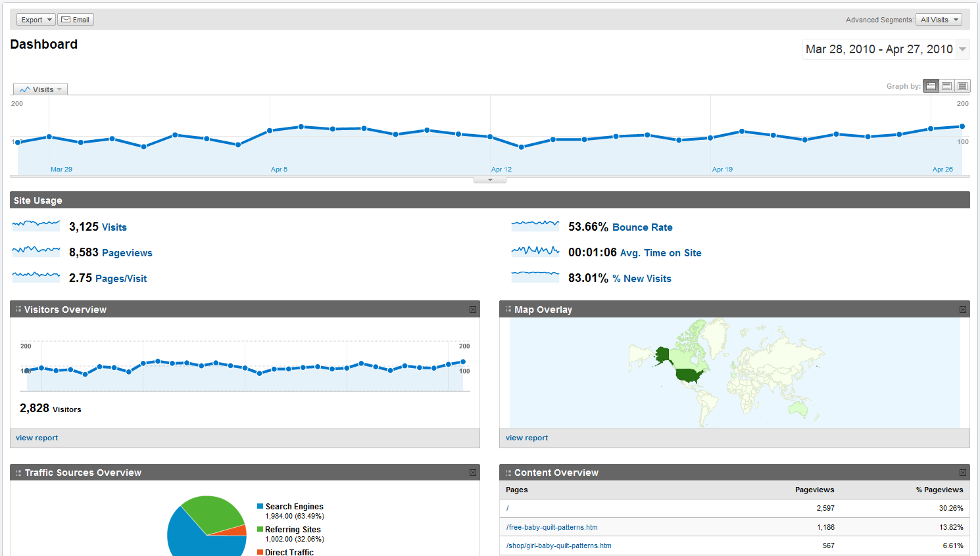Close the Visitors Overview widget
The height and width of the screenshot is (556, 980).
[x=473, y=310]
